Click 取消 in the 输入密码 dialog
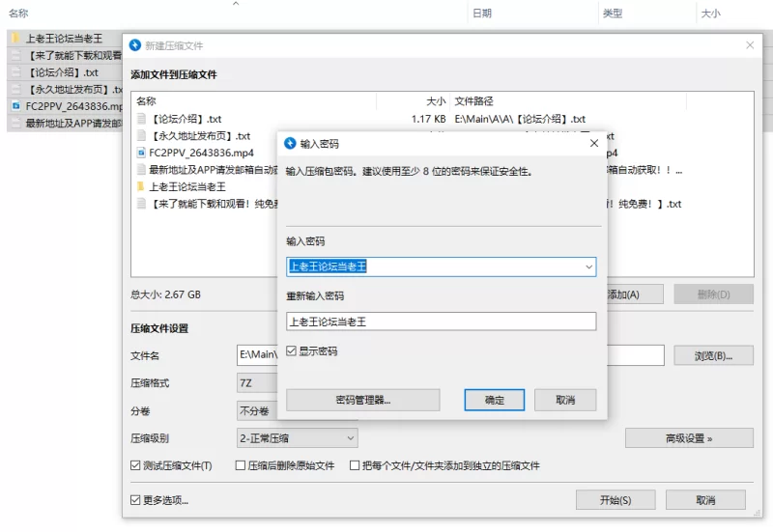Viewport: 773px width, 532px height. [x=565, y=400]
